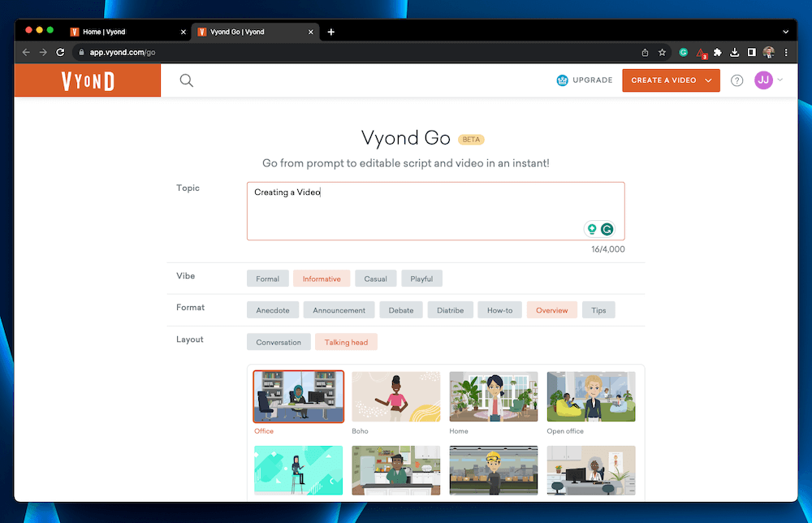
Task: Pick the Talking head layout
Action: (346, 342)
